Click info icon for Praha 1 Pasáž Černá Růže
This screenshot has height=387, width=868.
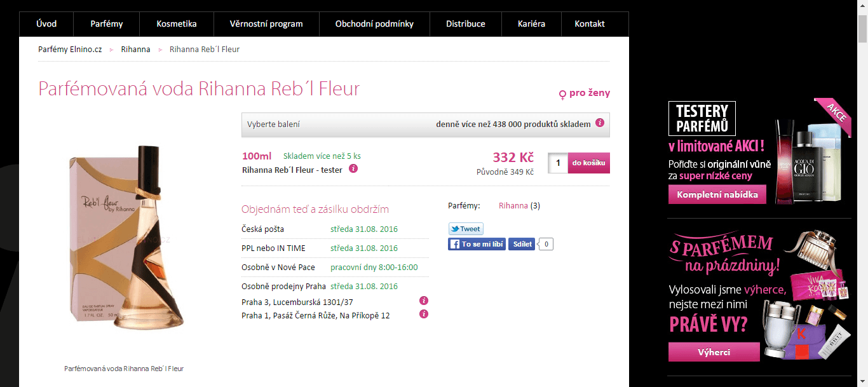tap(424, 313)
